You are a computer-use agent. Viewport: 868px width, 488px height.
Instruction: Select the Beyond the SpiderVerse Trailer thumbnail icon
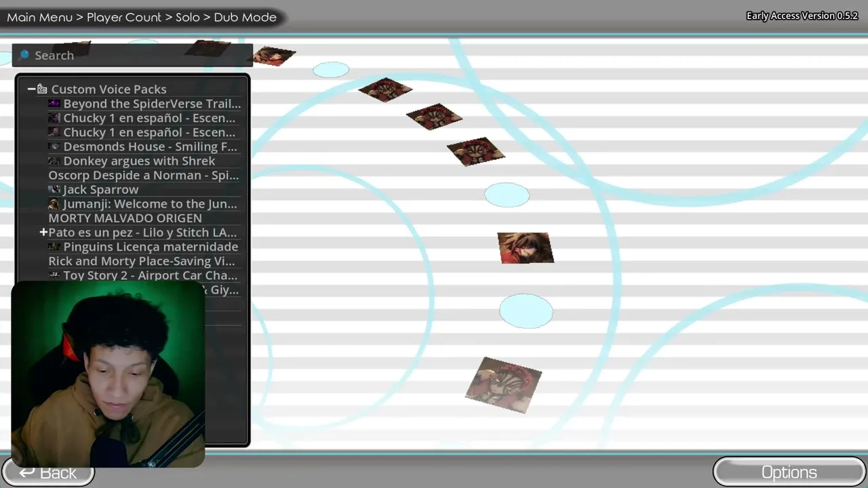click(54, 104)
